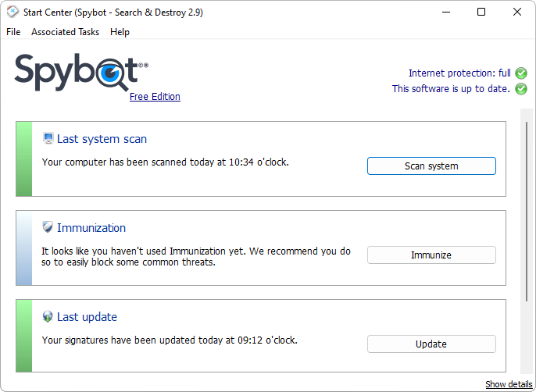This screenshot has width=536, height=392.
Task: Click the Last update heading
Action: (87, 317)
